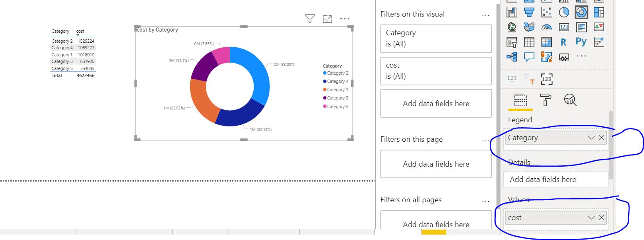Select the Decomposition tree visual
644x240 pixels.
point(511,56)
